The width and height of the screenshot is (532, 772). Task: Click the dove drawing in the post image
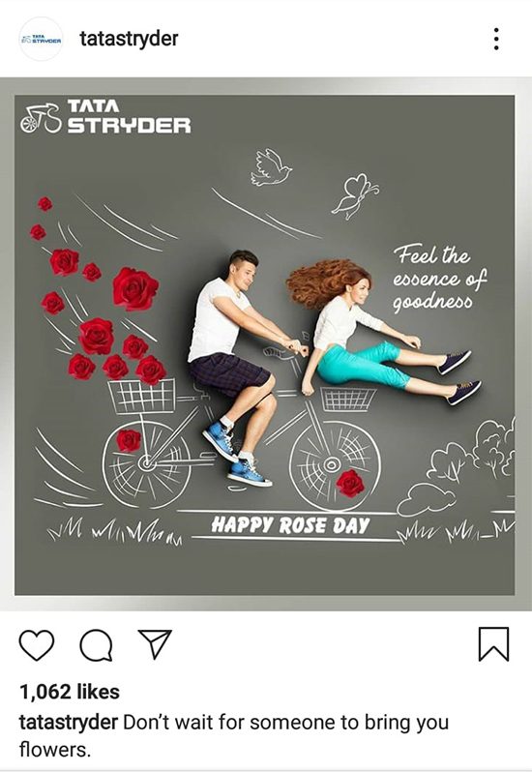coord(270,167)
